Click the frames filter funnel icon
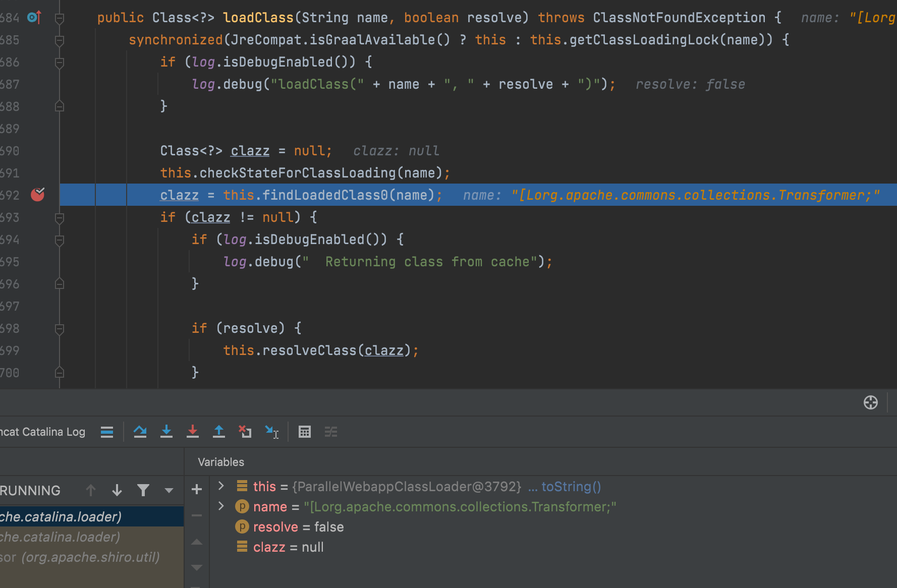This screenshot has width=897, height=588. coord(143,490)
